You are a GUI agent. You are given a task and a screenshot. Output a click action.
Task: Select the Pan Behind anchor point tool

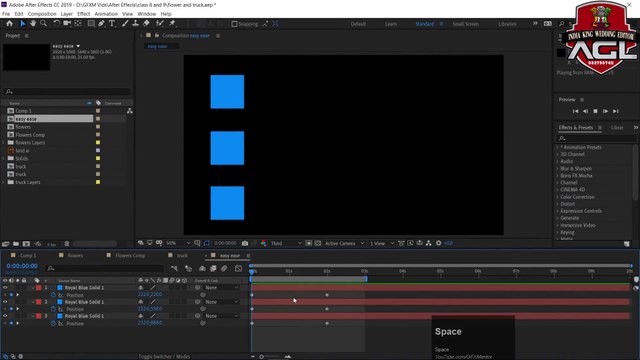(x=78, y=24)
